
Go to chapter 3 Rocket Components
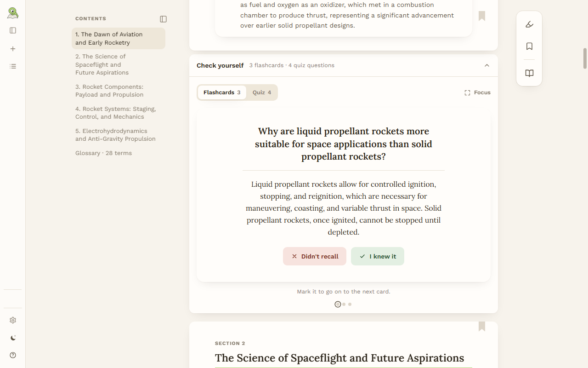[119, 91]
